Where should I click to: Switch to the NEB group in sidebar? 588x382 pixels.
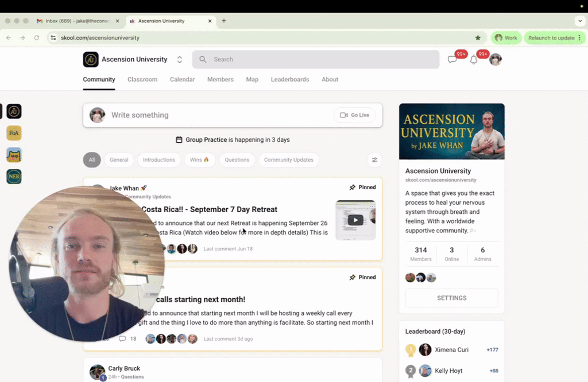pyautogui.click(x=14, y=177)
